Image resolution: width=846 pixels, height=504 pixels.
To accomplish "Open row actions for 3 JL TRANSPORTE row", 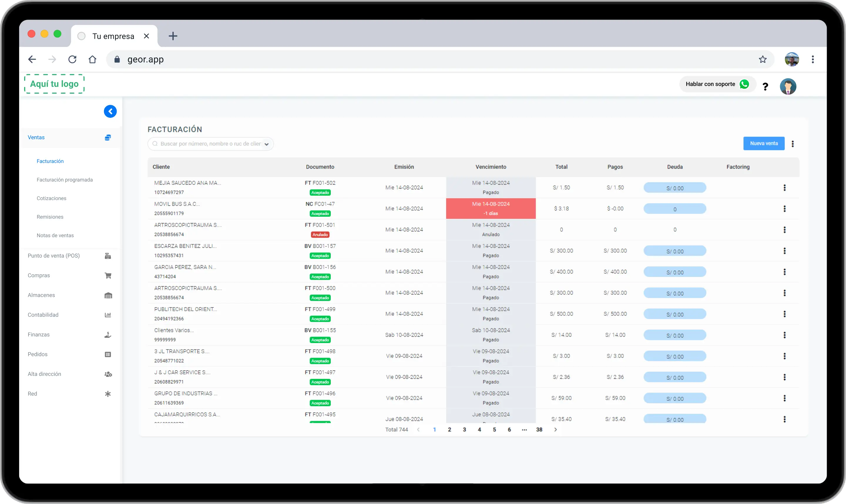I will [784, 356].
